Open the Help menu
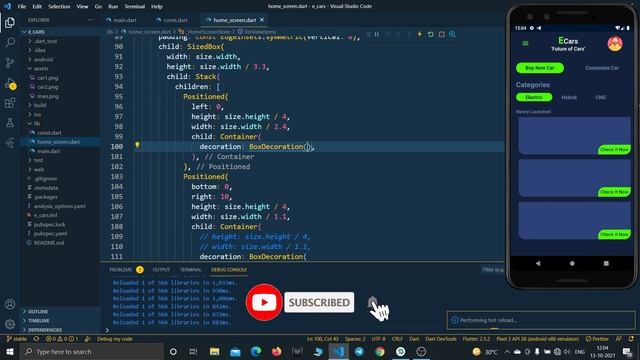The height and width of the screenshot is (360, 640). coord(157,6)
